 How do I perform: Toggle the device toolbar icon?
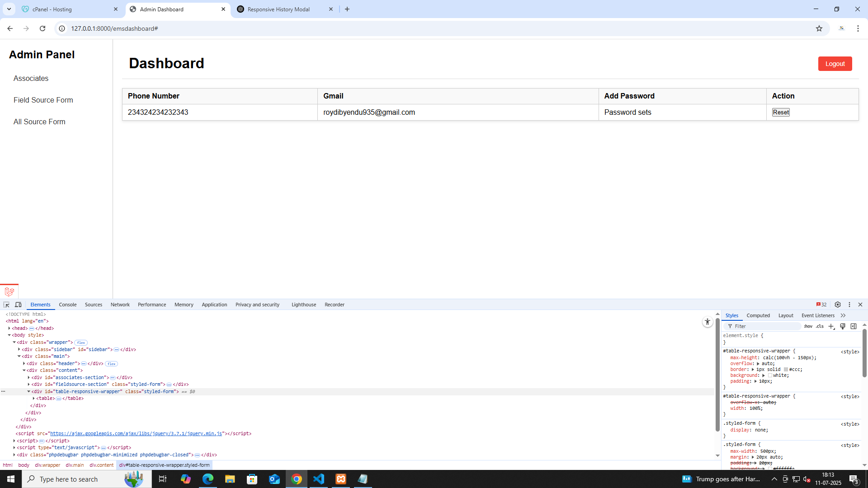pos(19,305)
